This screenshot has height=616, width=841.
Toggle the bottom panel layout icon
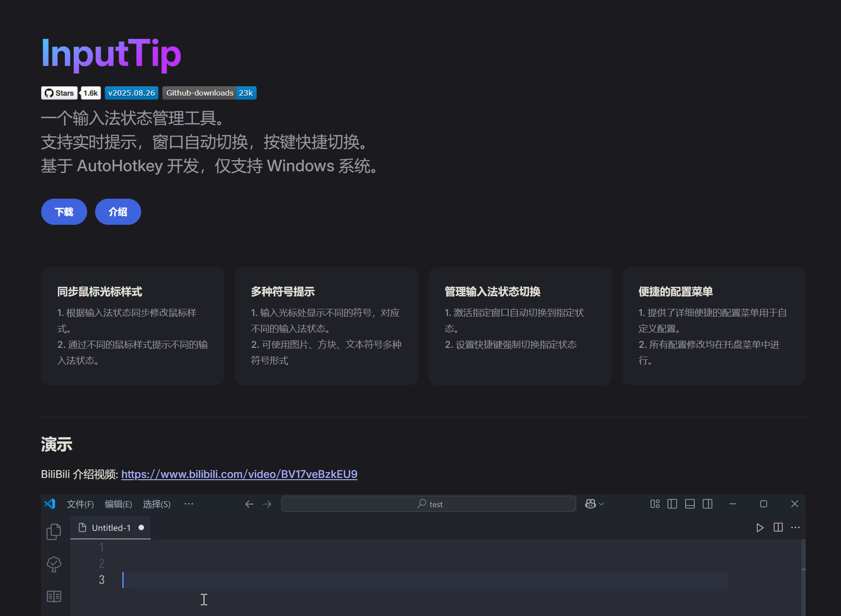point(690,504)
